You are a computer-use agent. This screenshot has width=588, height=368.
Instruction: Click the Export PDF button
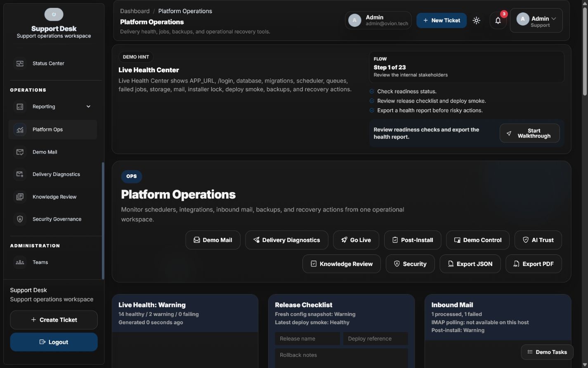click(x=534, y=264)
